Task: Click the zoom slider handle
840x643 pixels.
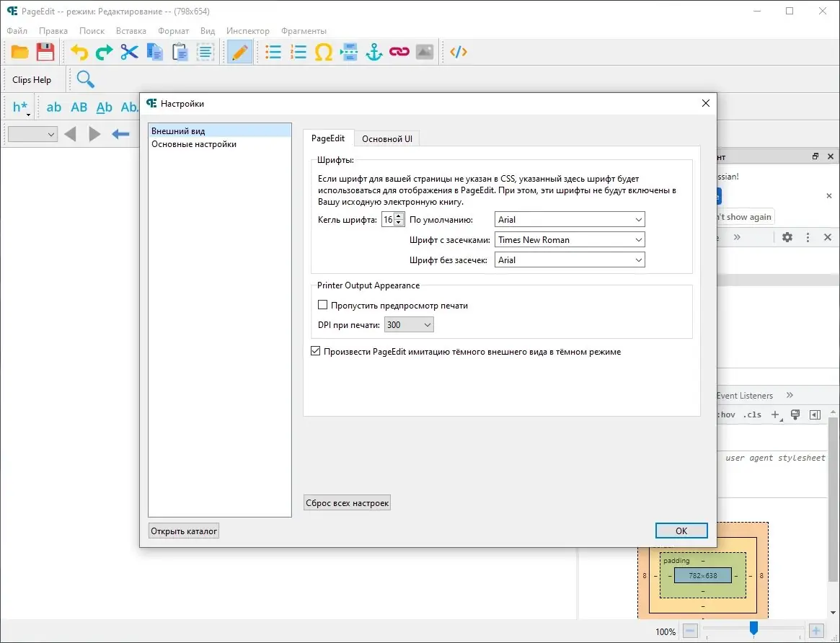Action: click(753, 628)
